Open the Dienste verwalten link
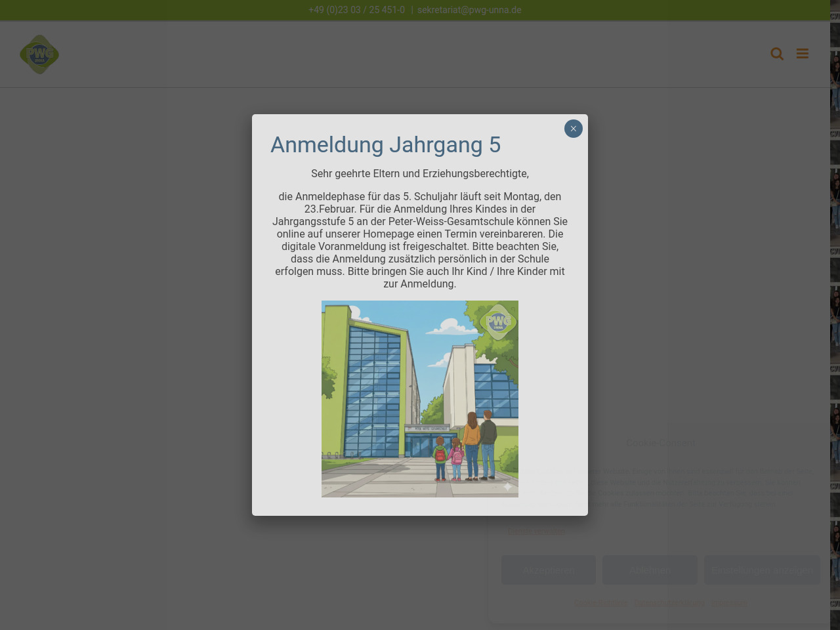The width and height of the screenshot is (840, 630). click(536, 530)
